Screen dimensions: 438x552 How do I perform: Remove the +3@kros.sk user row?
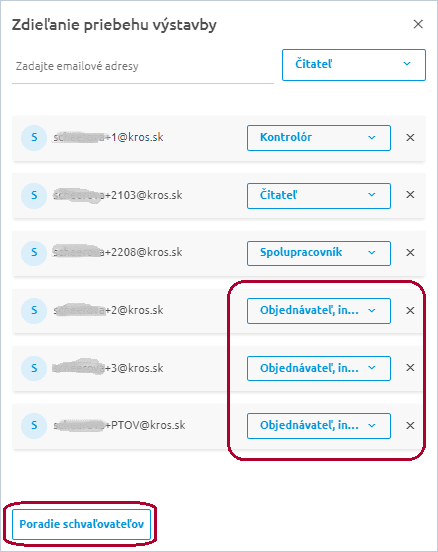(x=410, y=368)
